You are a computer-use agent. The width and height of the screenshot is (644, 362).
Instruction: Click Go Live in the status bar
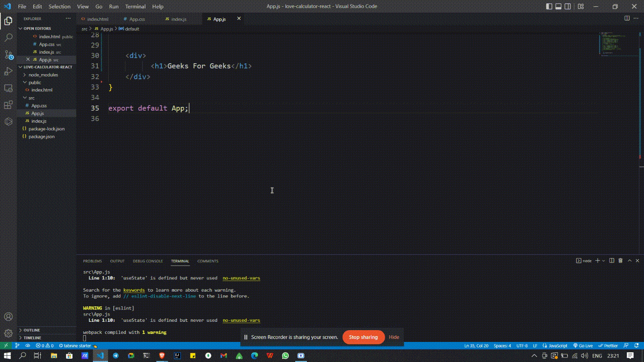pos(583,346)
